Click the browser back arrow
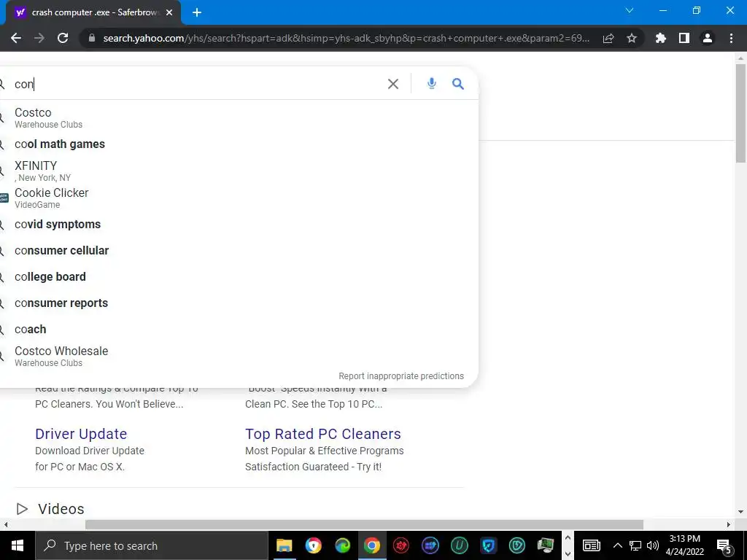Viewport: 747px width, 560px height. pos(16,38)
